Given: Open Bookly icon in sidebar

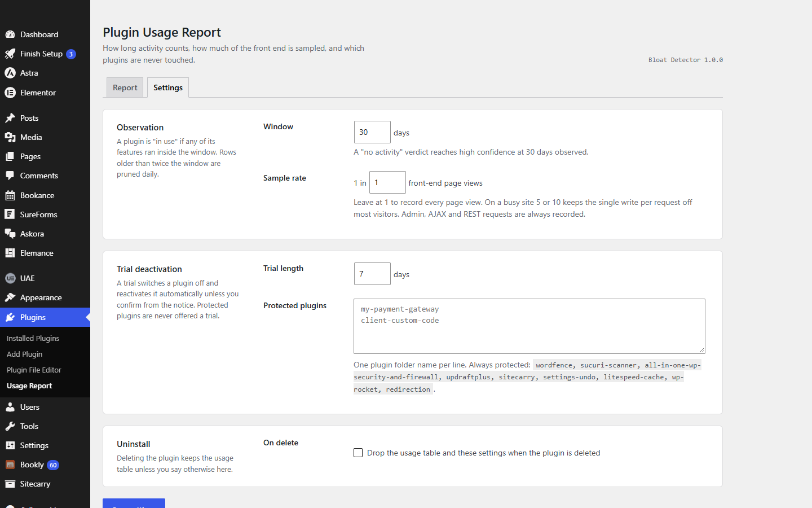Looking at the screenshot, I should pyautogui.click(x=10, y=465).
